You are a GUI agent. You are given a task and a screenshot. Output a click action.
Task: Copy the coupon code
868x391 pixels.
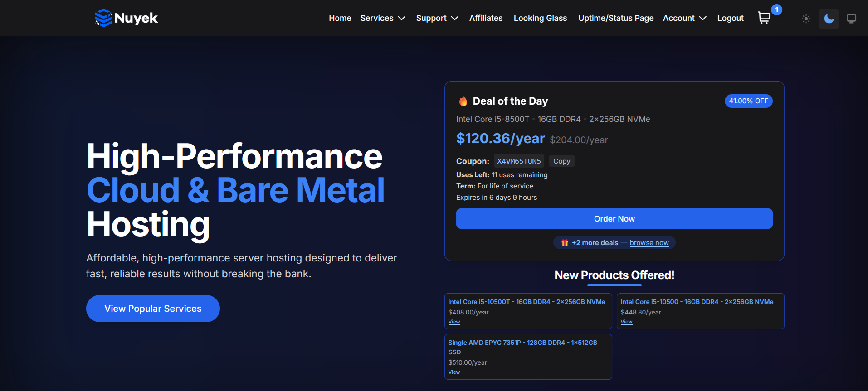[x=561, y=161]
